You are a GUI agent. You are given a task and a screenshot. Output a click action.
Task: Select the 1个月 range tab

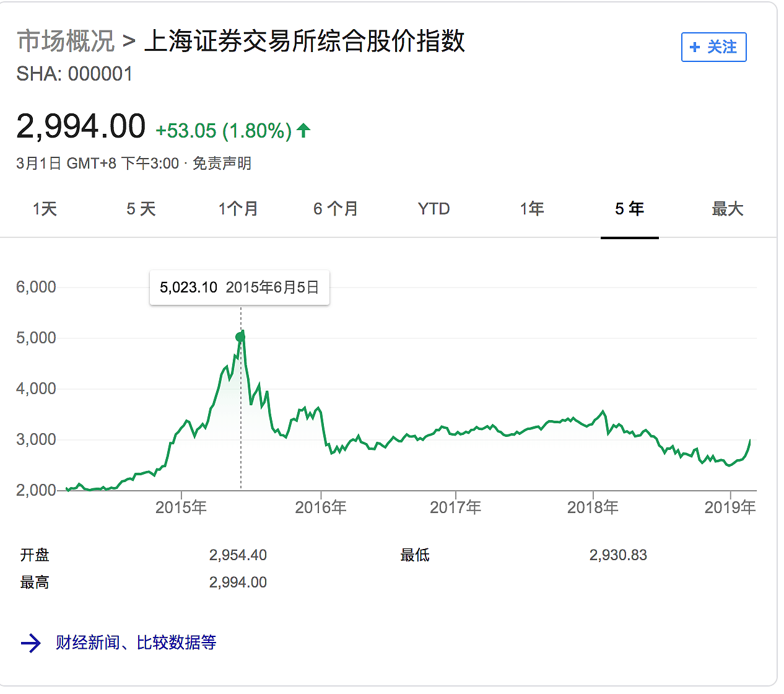point(238,209)
